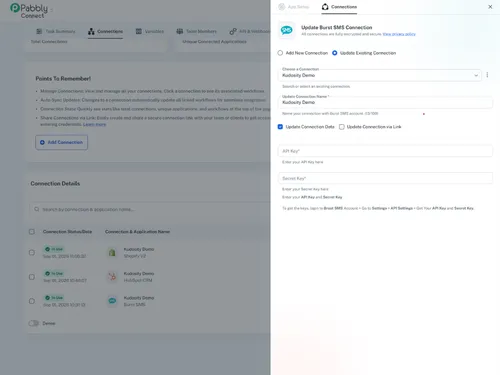The height and width of the screenshot is (375, 500).
Task: Click the Add Connection button
Action: pyautogui.click(x=62, y=142)
